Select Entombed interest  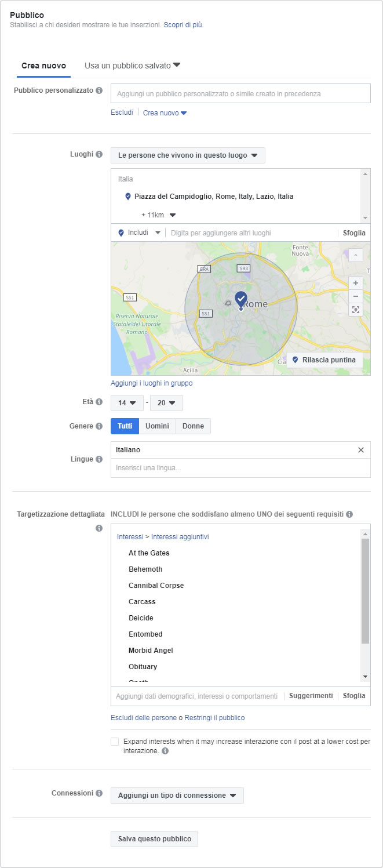(x=145, y=634)
